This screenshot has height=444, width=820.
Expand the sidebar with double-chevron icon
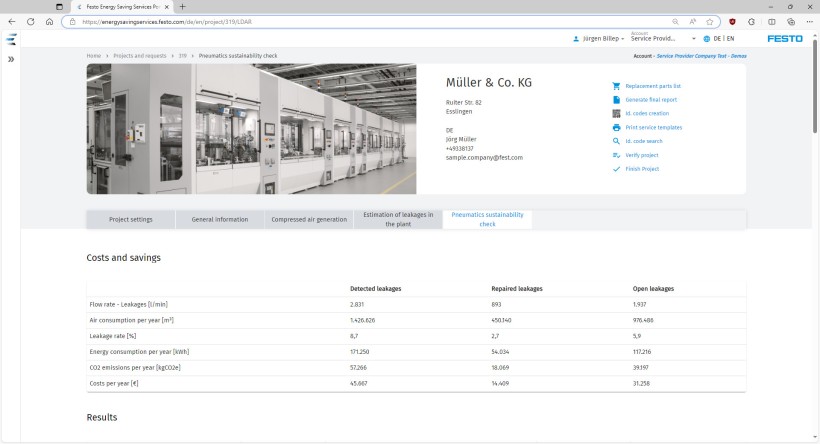pos(11,60)
